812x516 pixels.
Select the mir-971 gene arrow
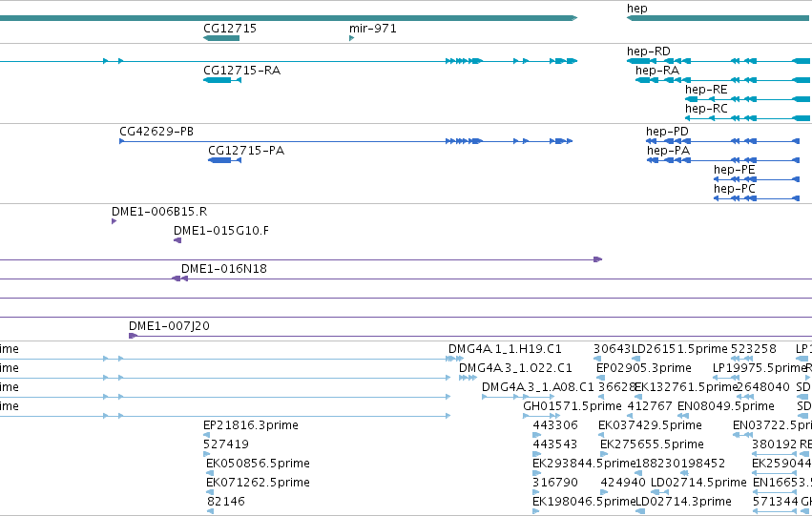coord(352,38)
